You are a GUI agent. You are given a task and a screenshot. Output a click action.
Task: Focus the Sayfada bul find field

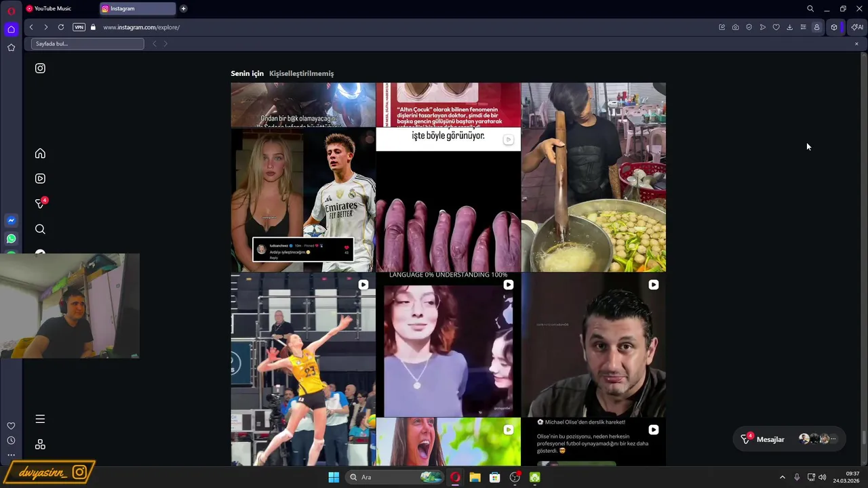87,44
